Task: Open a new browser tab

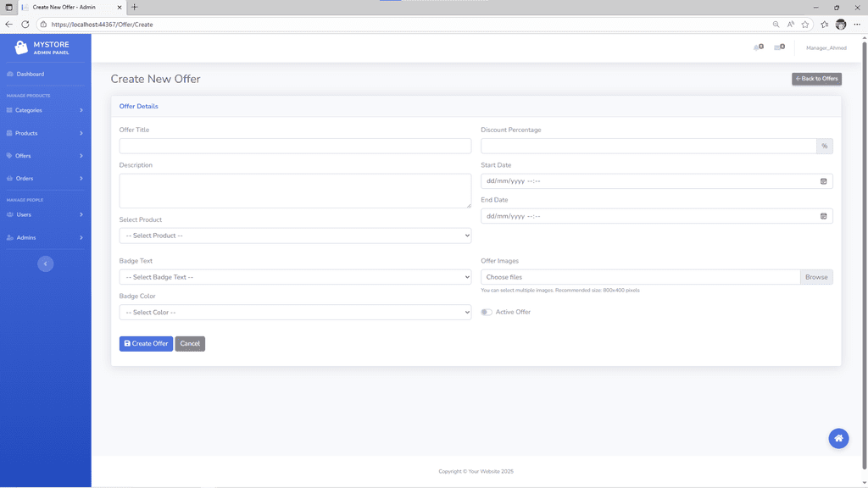Action: coord(135,7)
